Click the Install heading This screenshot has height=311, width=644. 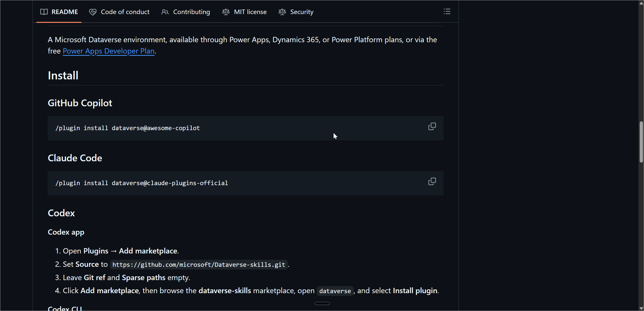pos(63,76)
